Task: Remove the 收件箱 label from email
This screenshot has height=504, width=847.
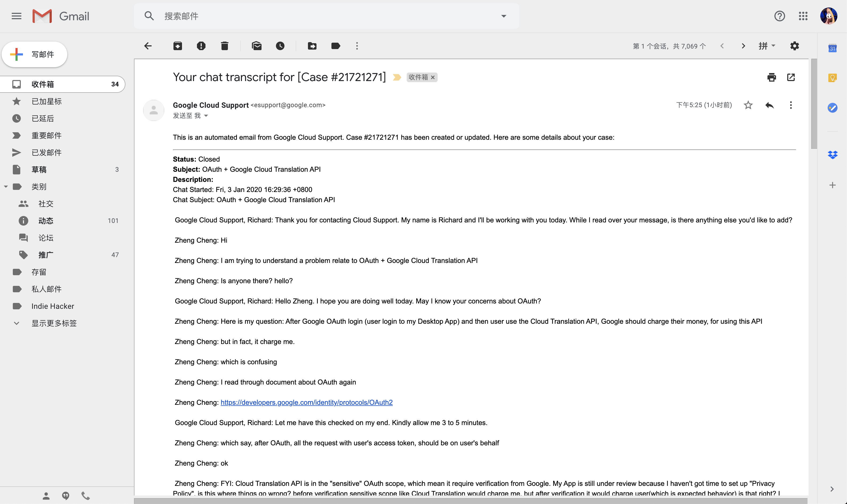Action: 433,77
